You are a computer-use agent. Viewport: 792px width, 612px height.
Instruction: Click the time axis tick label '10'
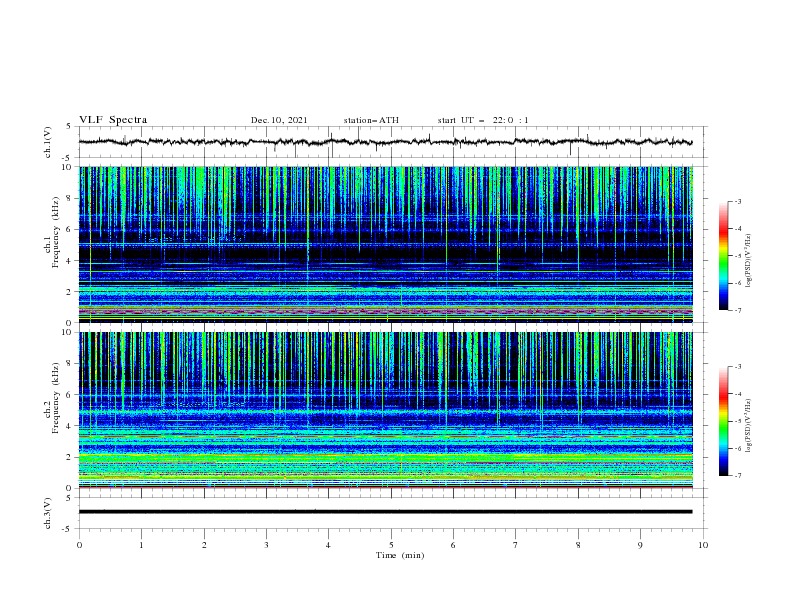703,545
